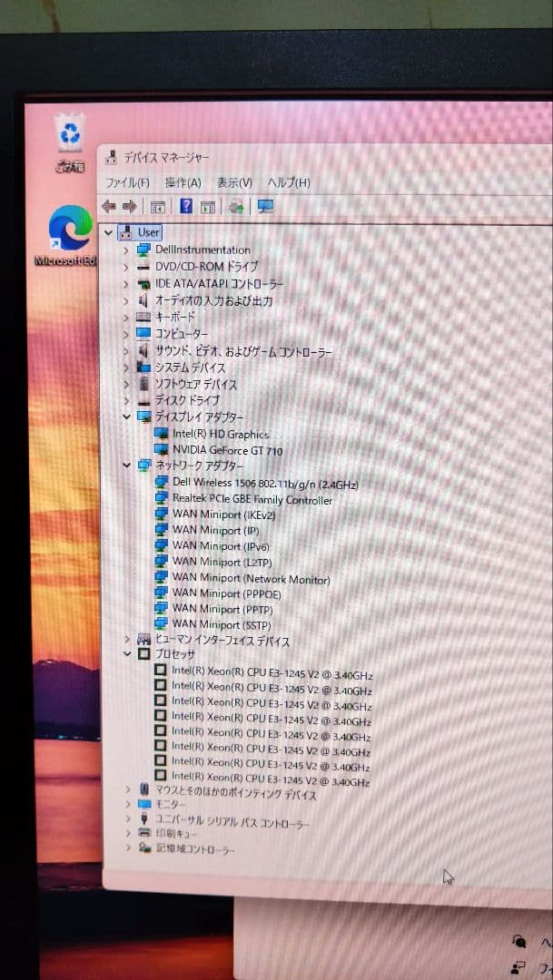This screenshot has width=553, height=980.
Task: Open the 表示(V) menu
Action: [234, 183]
